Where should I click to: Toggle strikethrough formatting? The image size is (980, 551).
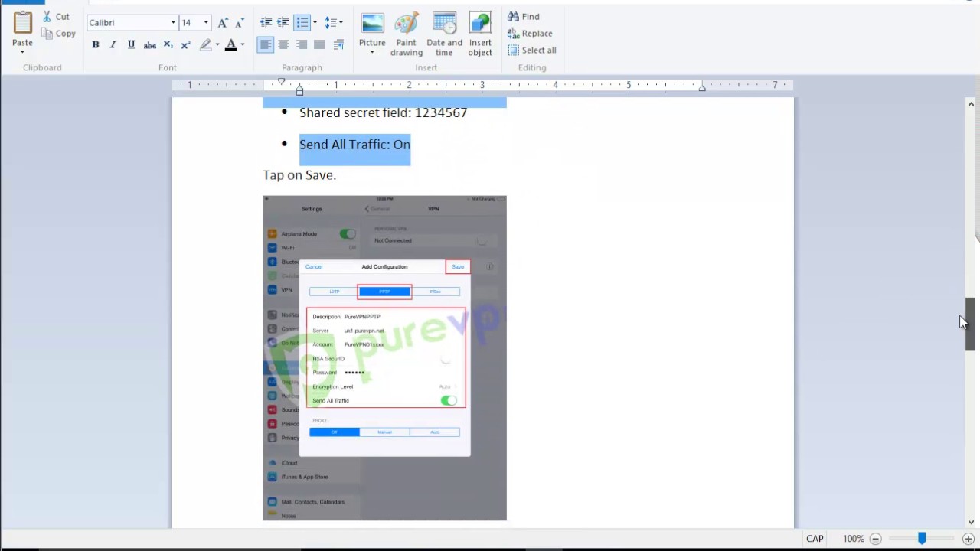pos(150,45)
